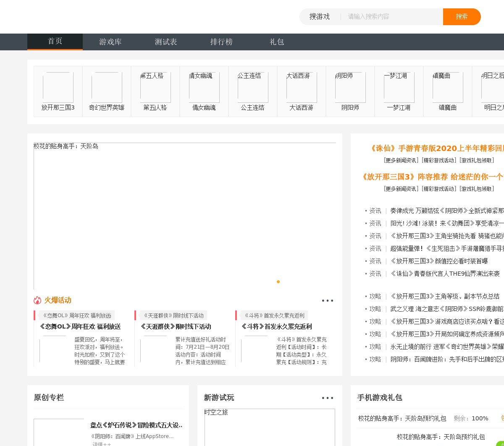Viewport: 504px width, 446px height.
Task: Focus the search input field
Action: coord(393,17)
